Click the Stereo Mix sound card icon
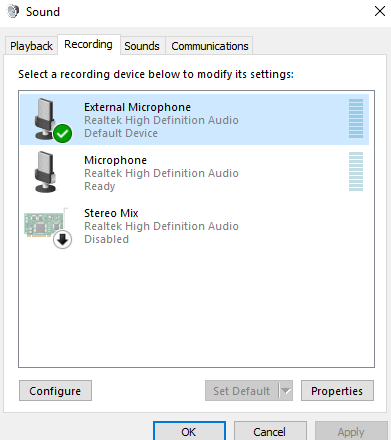This screenshot has height=440, width=391. (44, 225)
